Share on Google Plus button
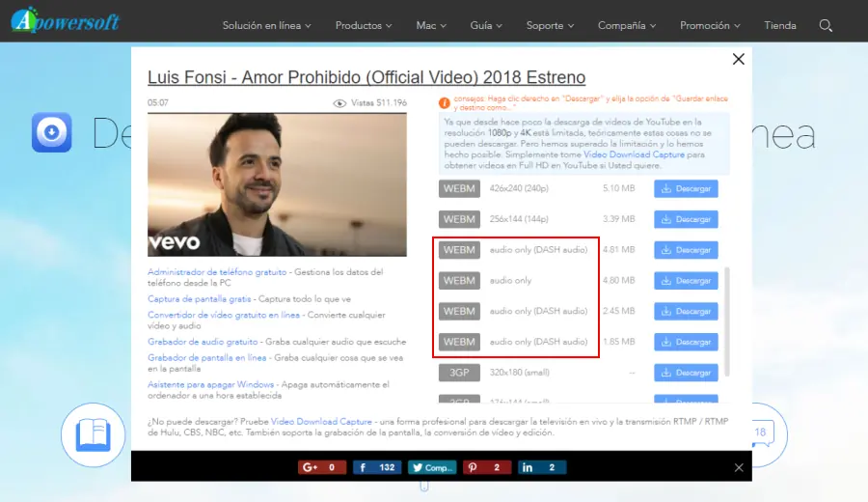The width and height of the screenshot is (868, 502). click(x=321, y=467)
